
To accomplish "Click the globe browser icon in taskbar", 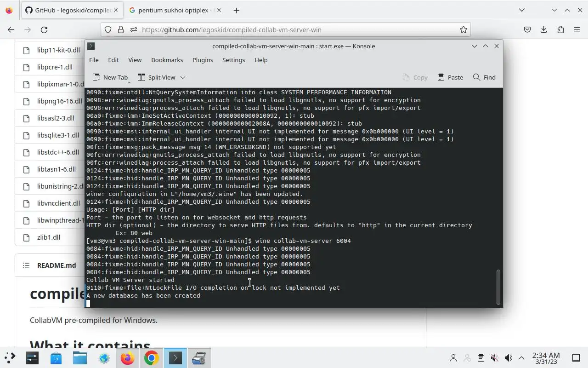I will [x=104, y=358].
